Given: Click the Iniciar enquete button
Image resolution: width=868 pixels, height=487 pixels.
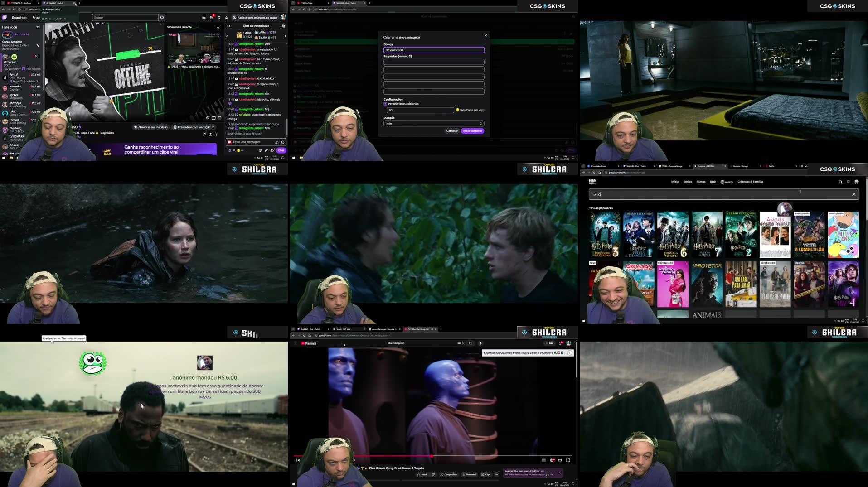Looking at the screenshot, I should click(472, 131).
